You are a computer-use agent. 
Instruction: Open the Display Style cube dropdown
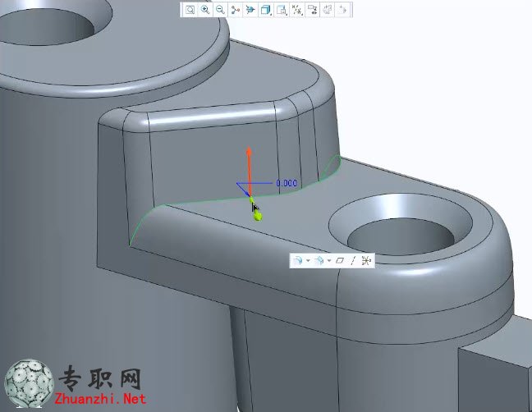pos(266,10)
